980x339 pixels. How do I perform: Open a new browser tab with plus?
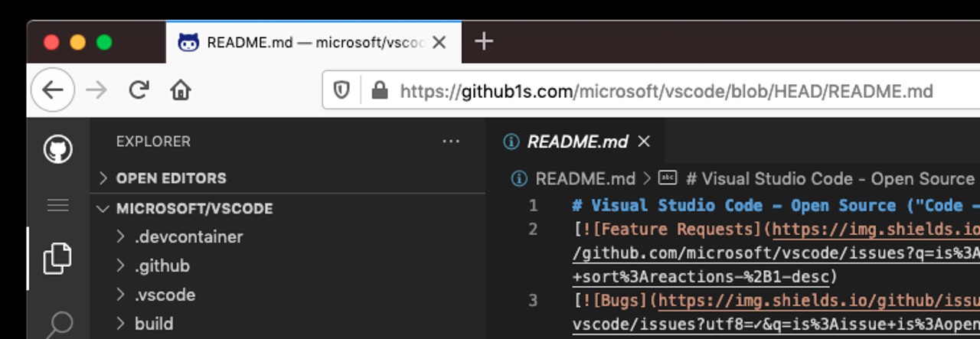484,41
